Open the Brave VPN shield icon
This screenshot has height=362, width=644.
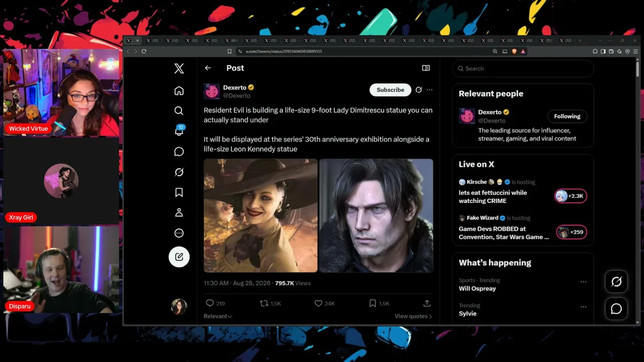tap(627, 51)
